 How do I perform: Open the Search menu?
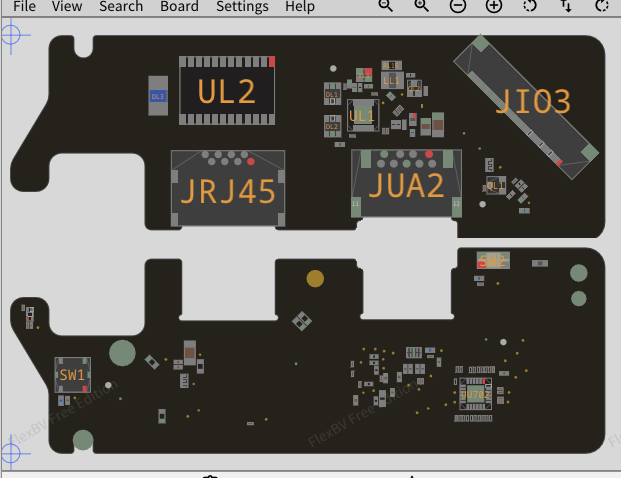click(x=121, y=6)
